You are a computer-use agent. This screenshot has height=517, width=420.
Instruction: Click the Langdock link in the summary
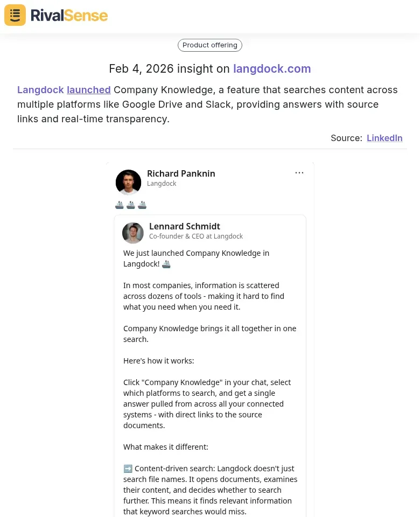tap(40, 89)
